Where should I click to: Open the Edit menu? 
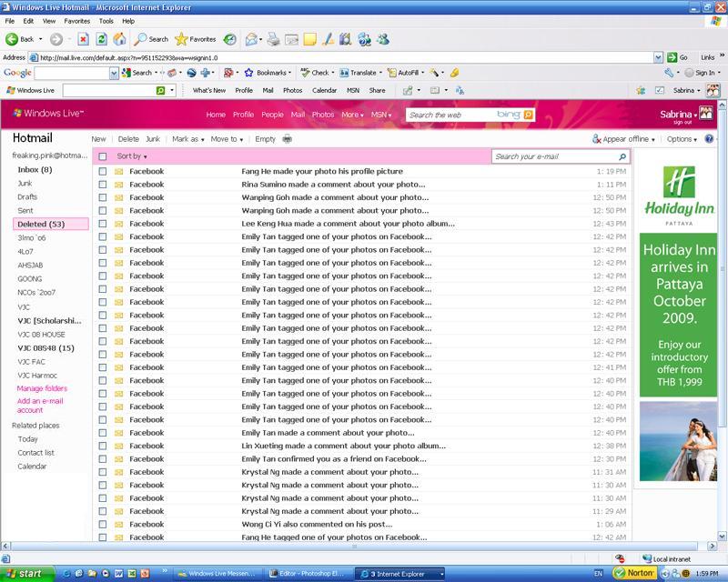28,21
